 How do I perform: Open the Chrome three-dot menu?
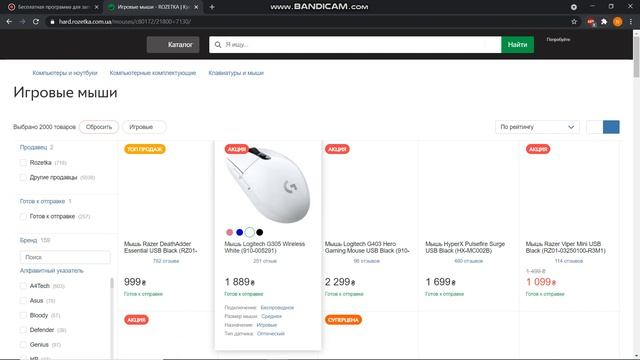pos(631,22)
